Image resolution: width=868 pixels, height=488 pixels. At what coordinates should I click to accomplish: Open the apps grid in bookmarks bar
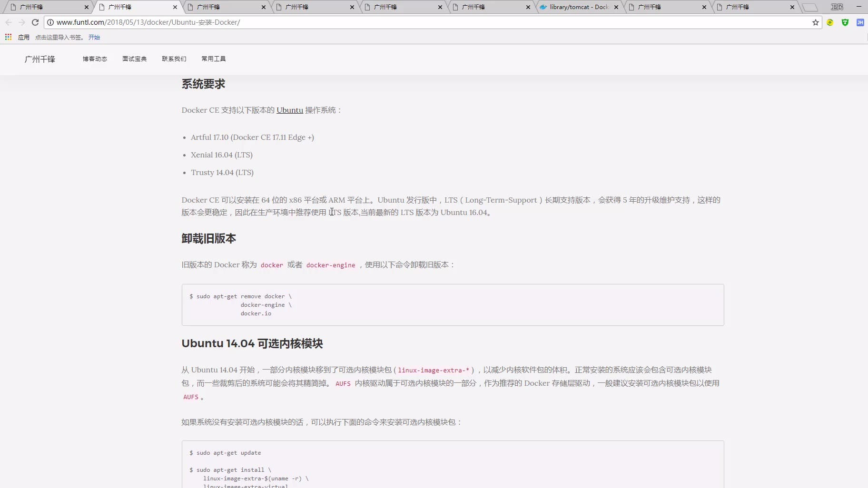(8, 37)
